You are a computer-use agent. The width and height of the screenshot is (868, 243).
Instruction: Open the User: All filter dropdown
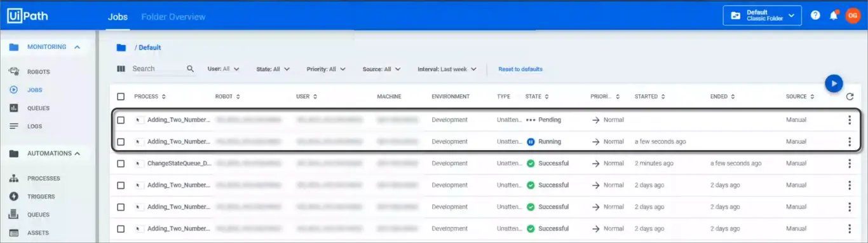tap(223, 69)
